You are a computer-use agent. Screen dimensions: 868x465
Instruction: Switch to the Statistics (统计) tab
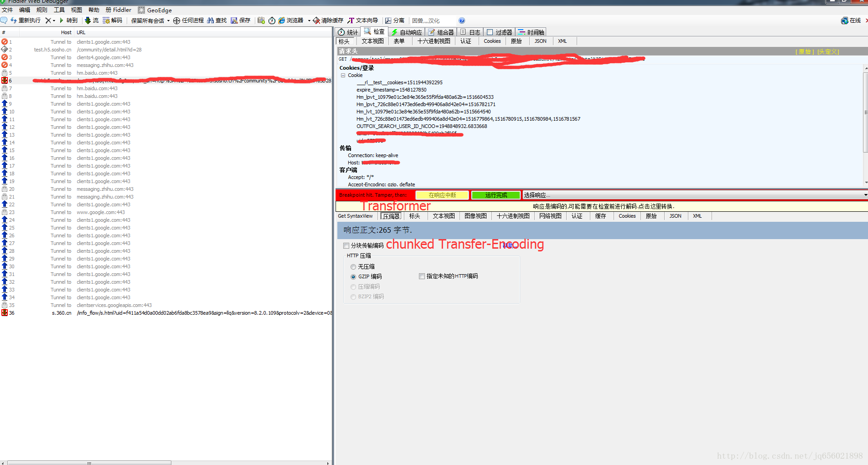pyautogui.click(x=348, y=32)
